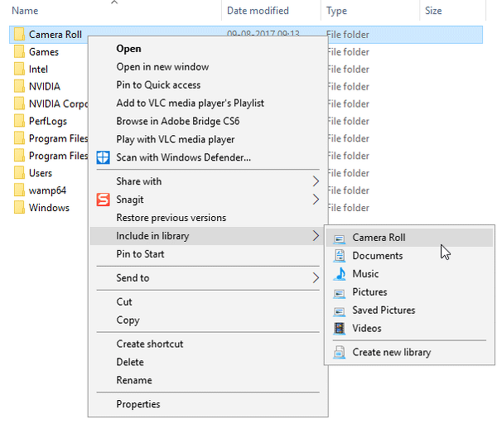Expand the Send to submenu arrow

[x=316, y=278]
